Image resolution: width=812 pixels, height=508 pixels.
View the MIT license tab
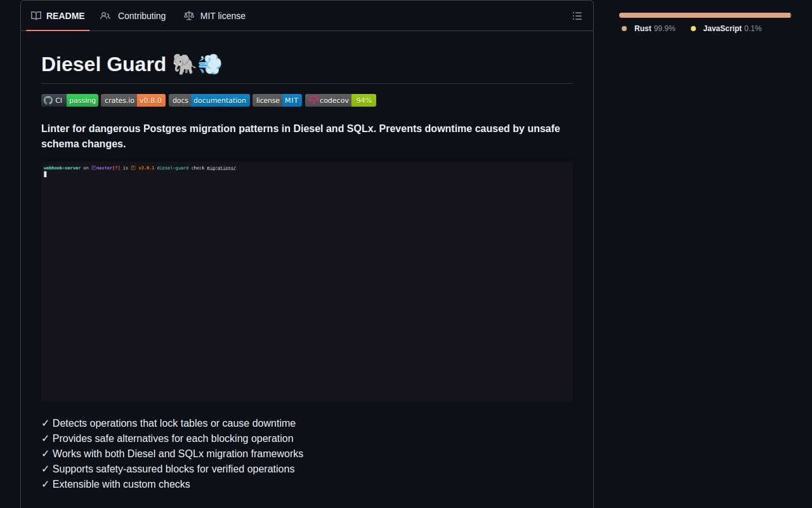222,16
